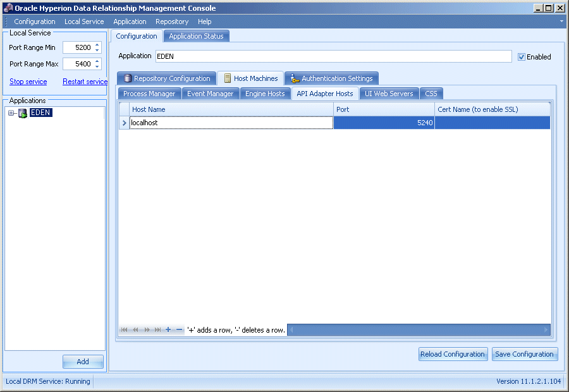Delete a row with the minus icon
The height and width of the screenshot is (392, 569).
180,329
